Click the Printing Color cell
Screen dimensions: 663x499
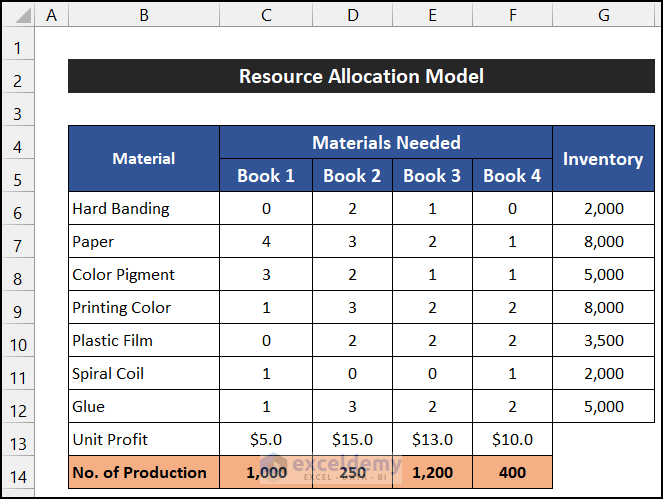[144, 307]
